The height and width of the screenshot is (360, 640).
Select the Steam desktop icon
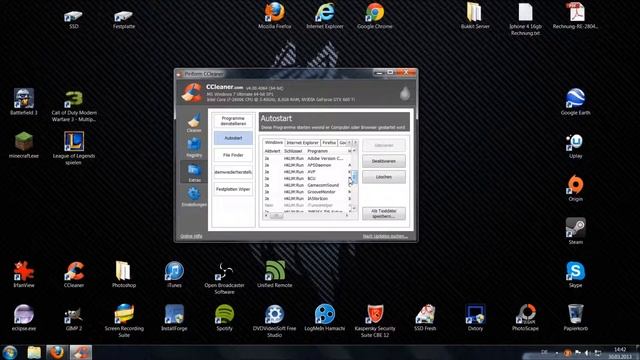576,231
